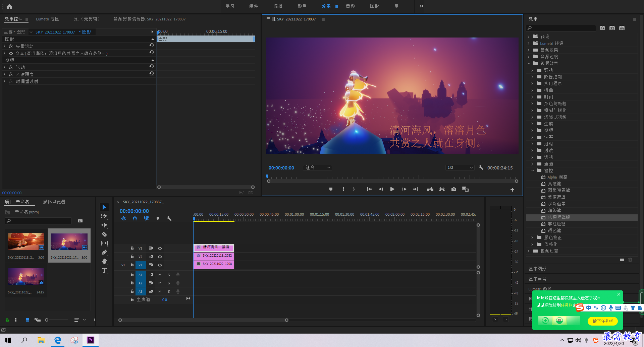
Task: Switch to 颜色 workspace
Action: pyautogui.click(x=302, y=6)
